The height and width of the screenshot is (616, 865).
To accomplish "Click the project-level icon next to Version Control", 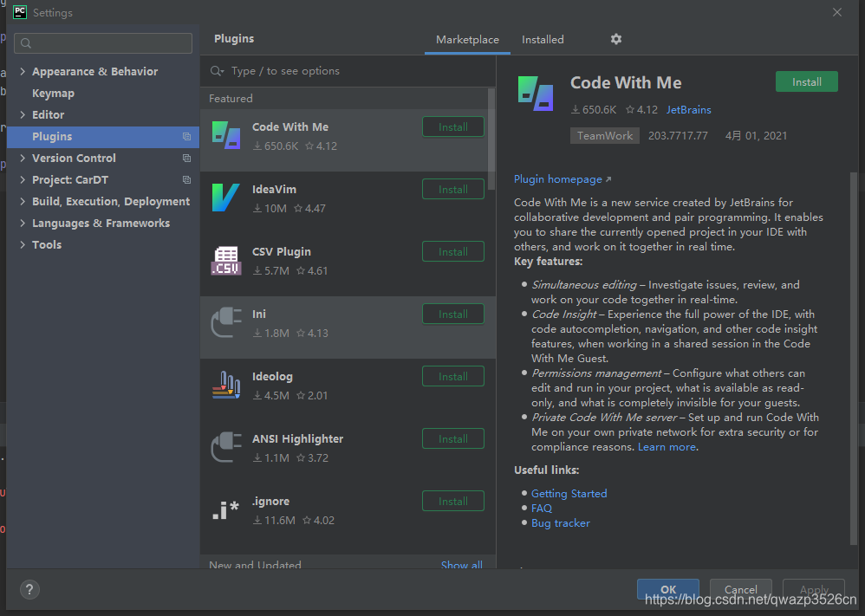I will 186,159.
